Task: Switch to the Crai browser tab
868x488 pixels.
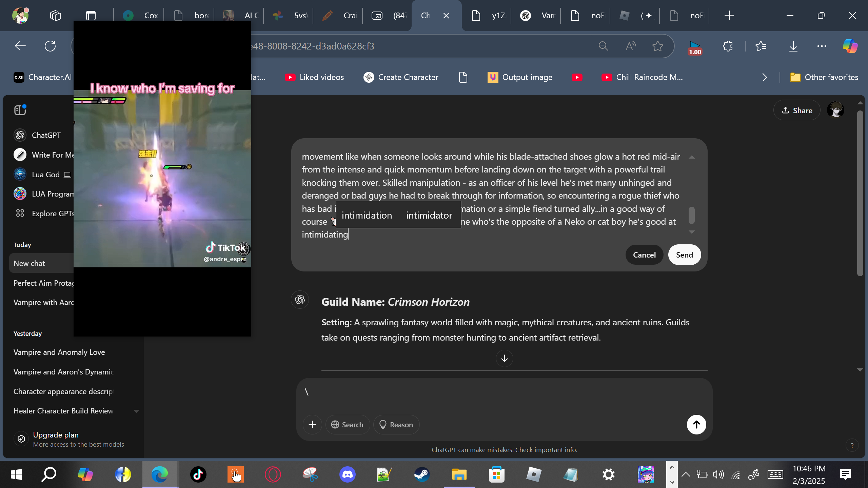Action: click(x=338, y=16)
